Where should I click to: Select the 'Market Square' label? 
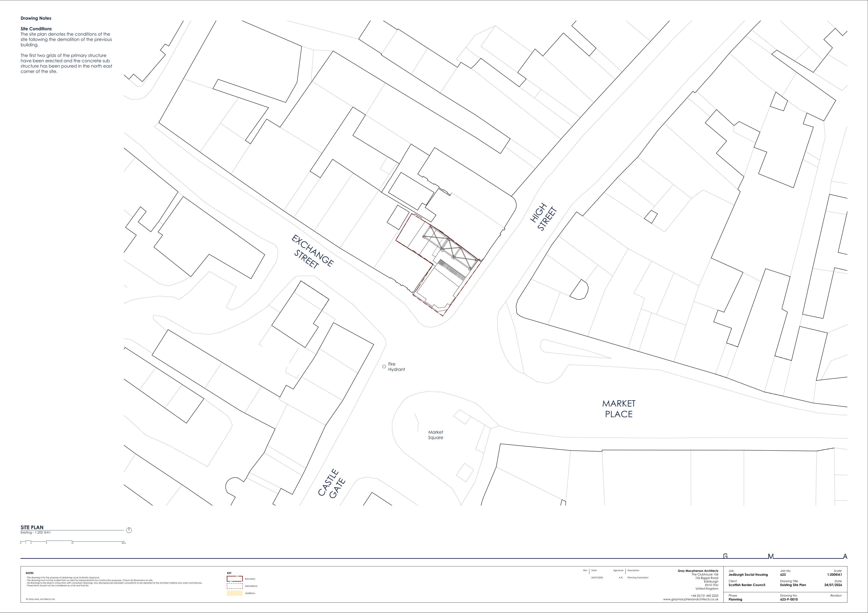pos(435,435)
